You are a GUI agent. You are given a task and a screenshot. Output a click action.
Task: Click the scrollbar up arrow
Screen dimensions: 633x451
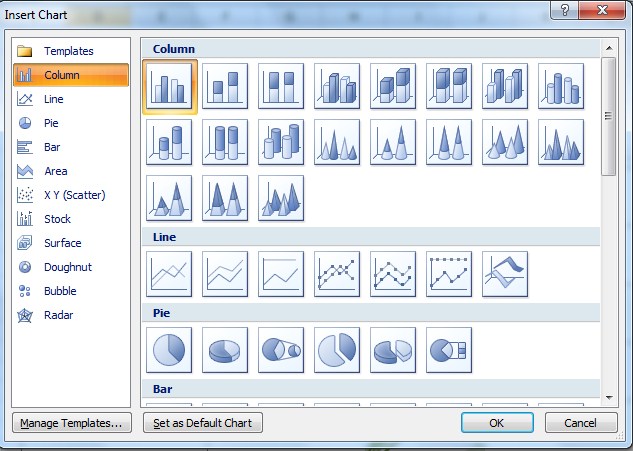pyautogui.click(x=609, y=48)
